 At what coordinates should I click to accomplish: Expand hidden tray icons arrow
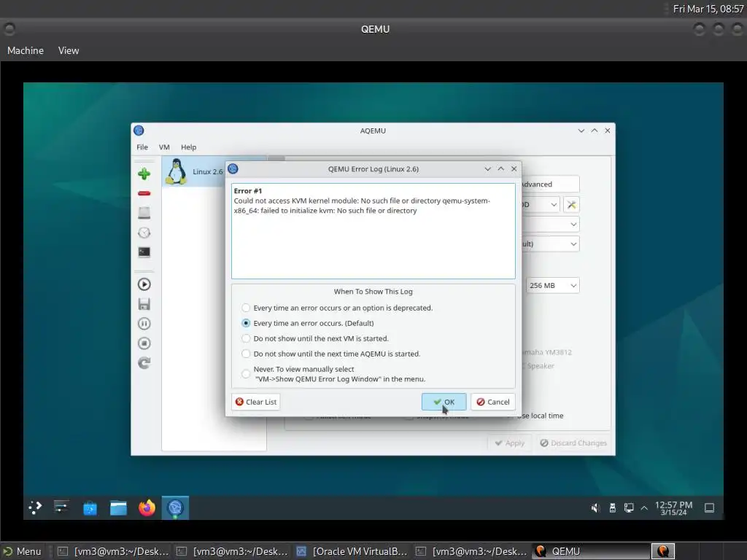point(644,508)
